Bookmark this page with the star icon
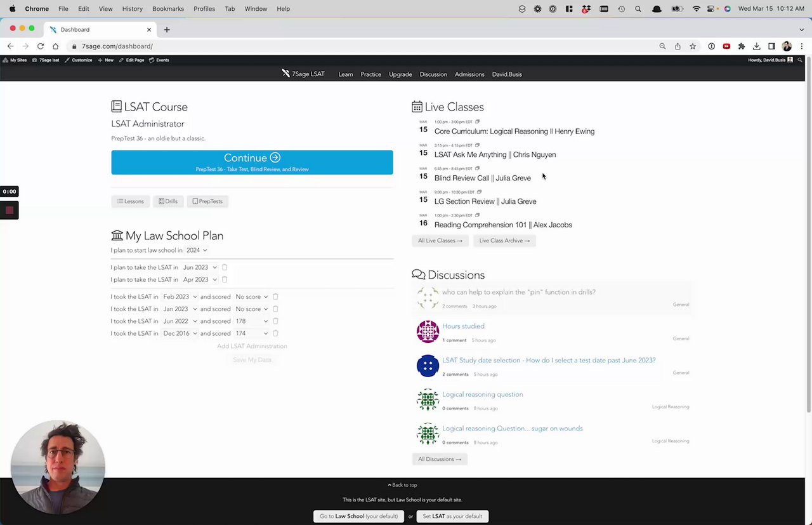812x525 pixels. coord(693,46)
